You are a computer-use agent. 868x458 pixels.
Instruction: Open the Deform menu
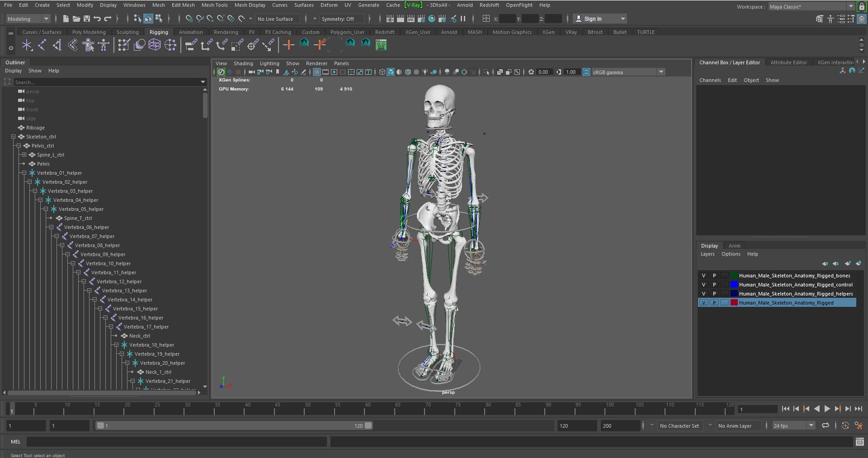329,5
